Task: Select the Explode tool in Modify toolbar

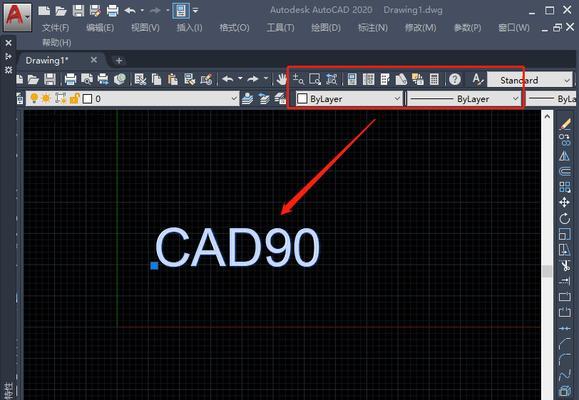Action: pyautogui.click(x=565, y=391)
